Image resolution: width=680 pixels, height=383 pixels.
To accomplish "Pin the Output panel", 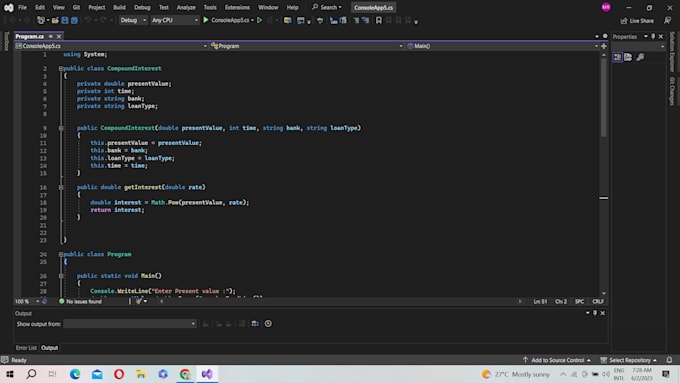I will (x=595, y=313).
